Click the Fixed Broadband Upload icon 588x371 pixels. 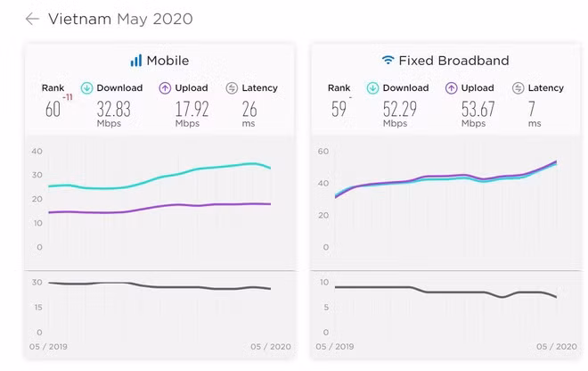pos(451,88)
